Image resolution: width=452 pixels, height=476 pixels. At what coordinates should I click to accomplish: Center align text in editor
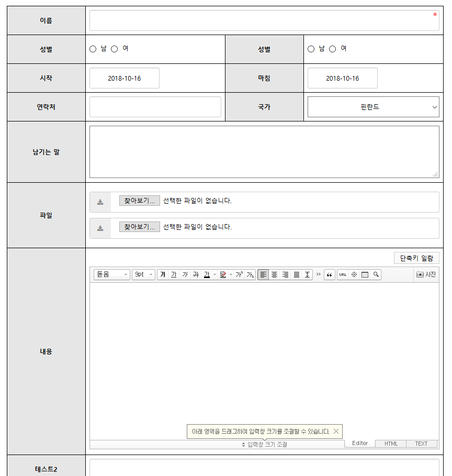274,274
